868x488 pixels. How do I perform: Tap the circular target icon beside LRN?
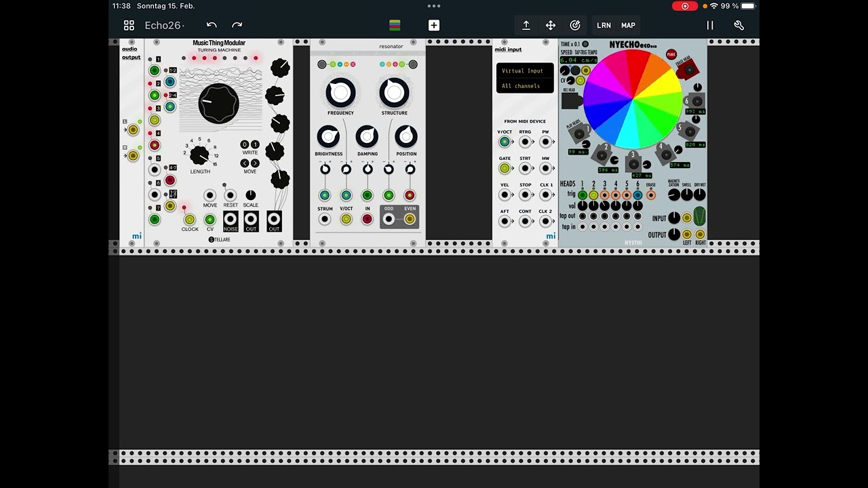tap(575, 25)
